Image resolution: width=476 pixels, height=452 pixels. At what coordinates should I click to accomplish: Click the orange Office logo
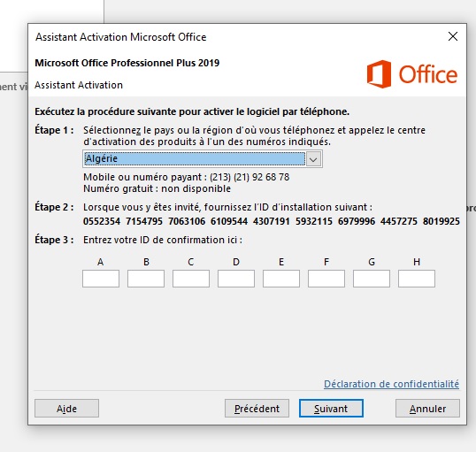pos(412,74)
